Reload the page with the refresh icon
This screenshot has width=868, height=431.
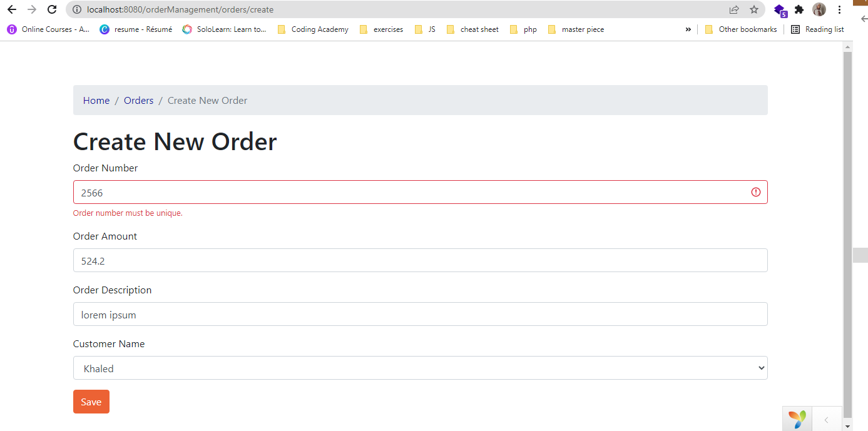tap(51, 9)
